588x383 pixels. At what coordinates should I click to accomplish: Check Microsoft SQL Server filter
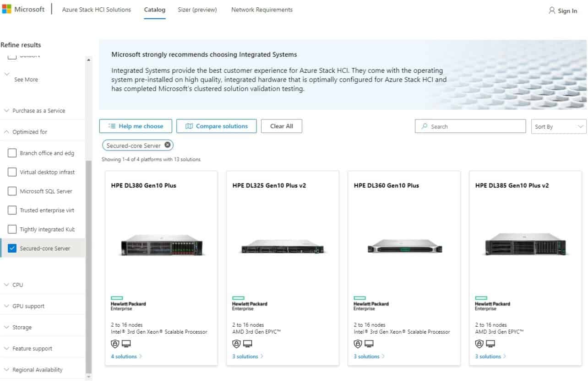tap(12, 191)
